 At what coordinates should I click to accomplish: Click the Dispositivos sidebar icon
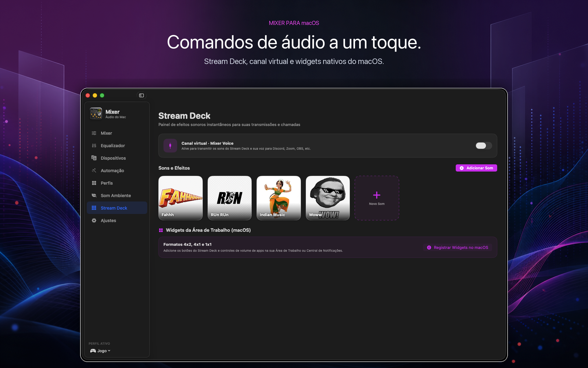coord(94,158)
